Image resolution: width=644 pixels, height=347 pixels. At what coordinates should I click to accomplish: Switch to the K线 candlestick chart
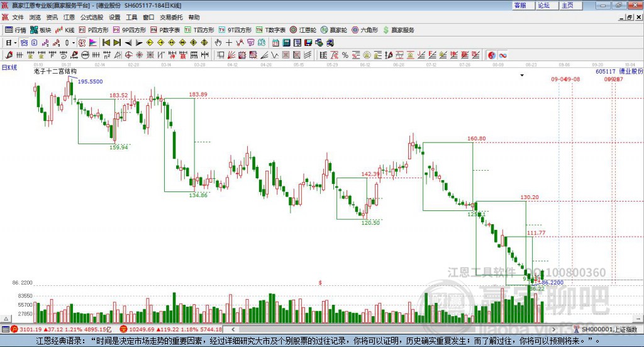[65, 30]
